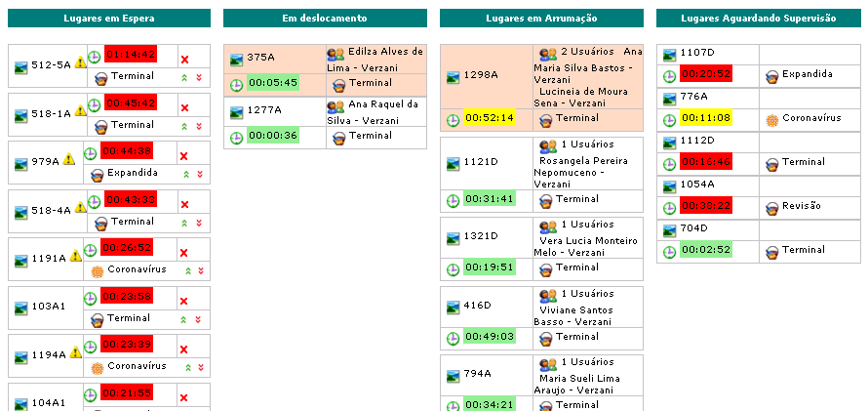The height and width of the screenshot is (411, 868).
Task: Click the coronavirus icon in bed 776A row
Action: [x=771, y=119]
